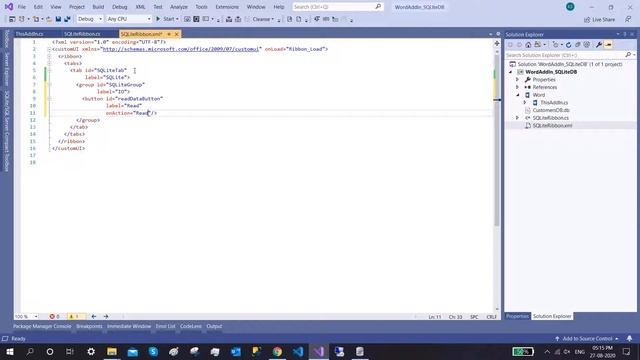Expand the Properties node in Solution Explorer

[518, 80]
